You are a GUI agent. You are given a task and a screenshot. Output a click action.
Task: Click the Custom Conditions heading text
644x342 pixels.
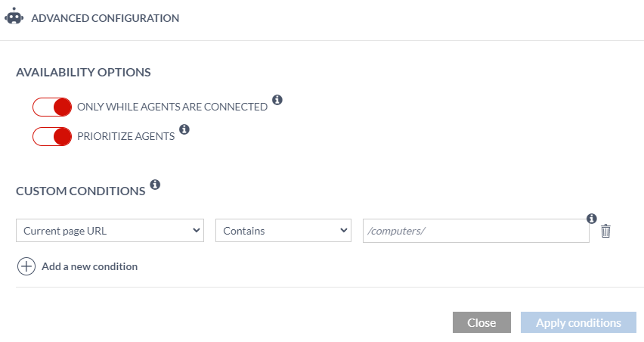[80, 191]
